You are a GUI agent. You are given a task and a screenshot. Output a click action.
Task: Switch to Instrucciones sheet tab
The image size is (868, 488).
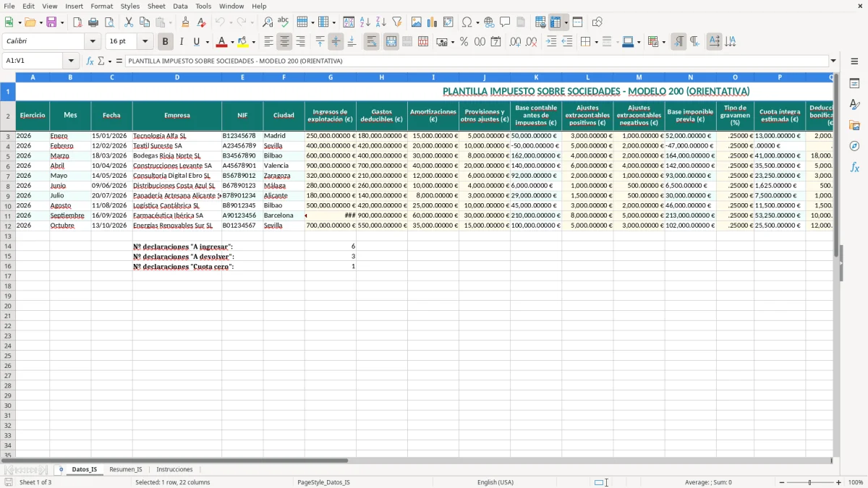[174, 469]
